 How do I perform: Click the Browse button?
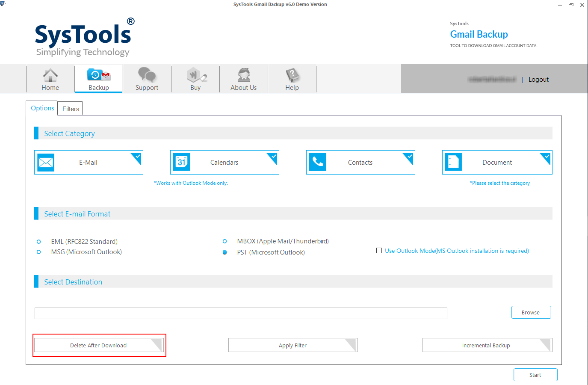point(531,313)
